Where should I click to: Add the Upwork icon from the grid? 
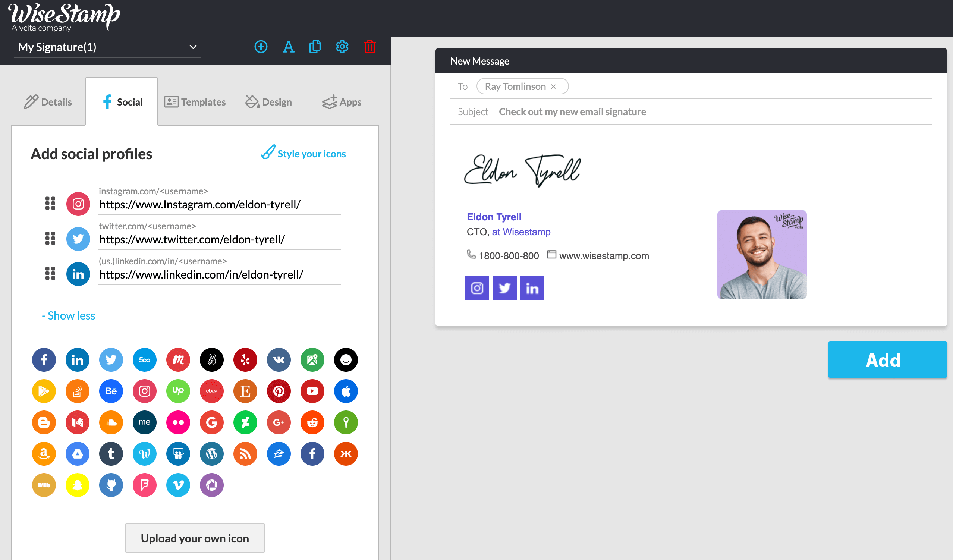click(x=178, y=391)
